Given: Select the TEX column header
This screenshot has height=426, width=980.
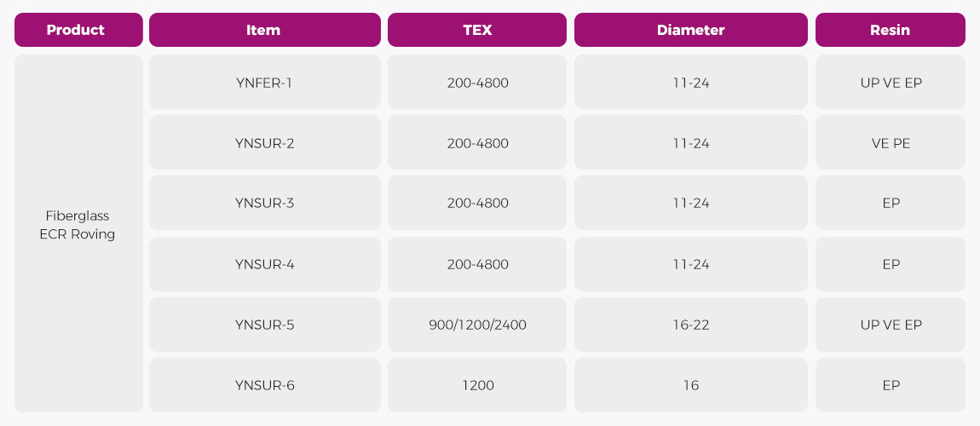Looking at the screenshot, I should (477, 30).
